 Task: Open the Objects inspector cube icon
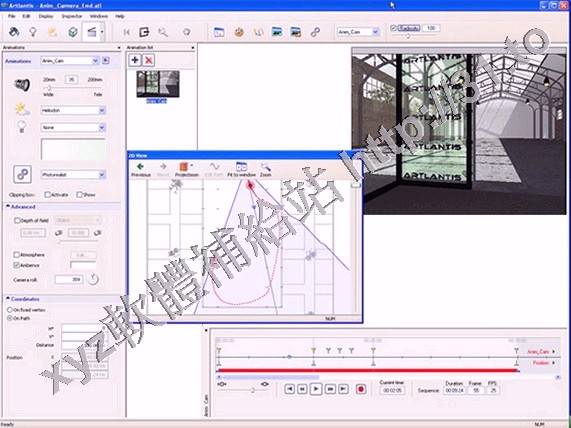[73, 32]
